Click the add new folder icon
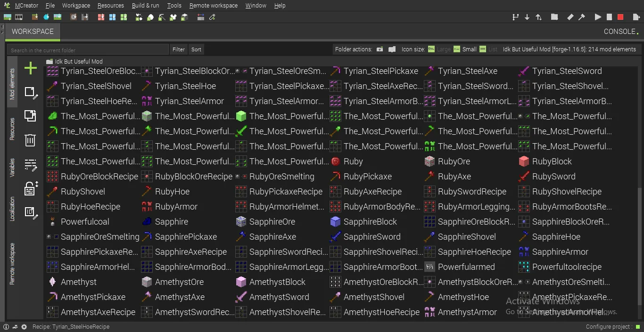644x332 pixels. click(380, 49)
